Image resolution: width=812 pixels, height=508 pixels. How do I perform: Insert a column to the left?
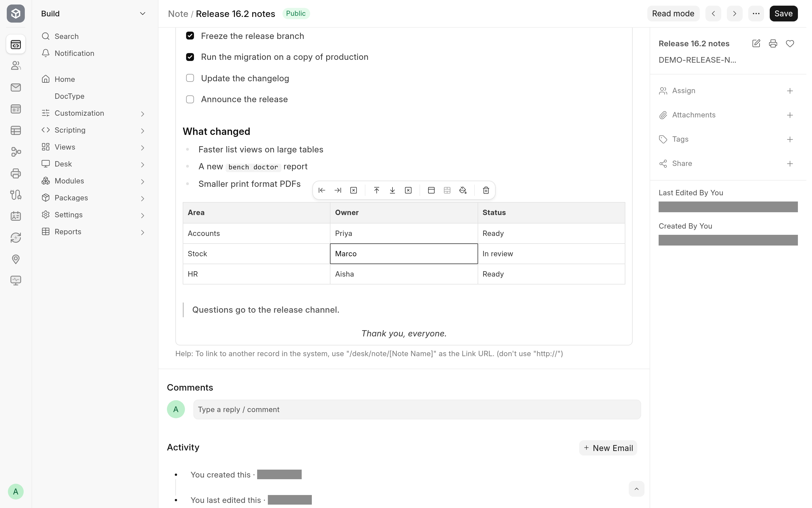point(322,190)
